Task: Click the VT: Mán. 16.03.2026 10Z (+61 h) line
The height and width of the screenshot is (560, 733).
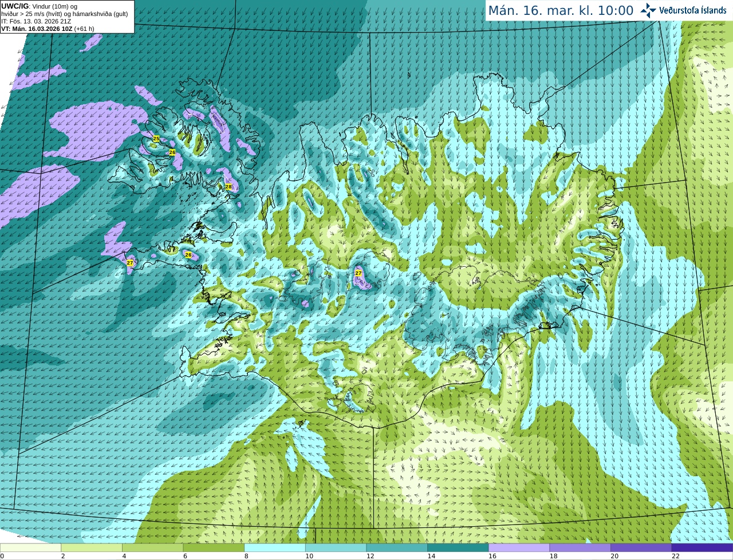Action: (x=48, y=29)
